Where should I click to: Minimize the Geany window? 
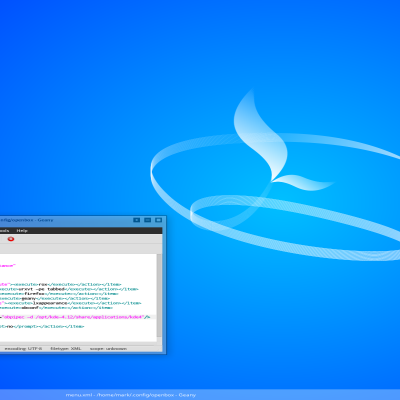[x=137, y=220]
